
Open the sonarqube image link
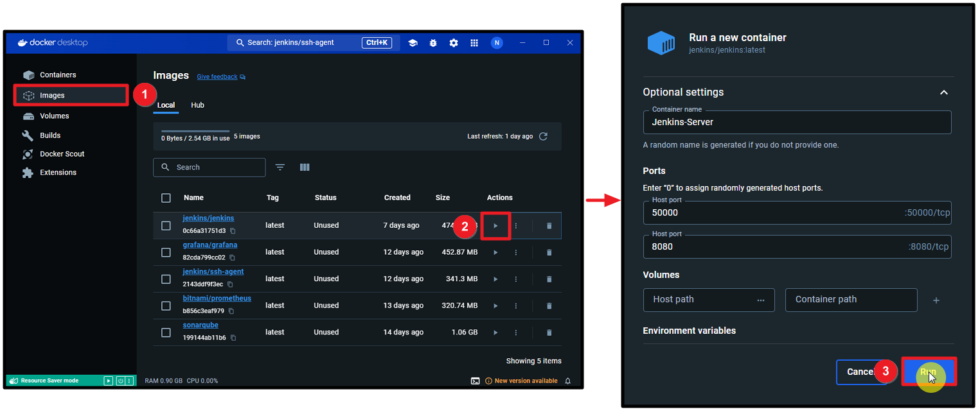(x=200, y=325)
